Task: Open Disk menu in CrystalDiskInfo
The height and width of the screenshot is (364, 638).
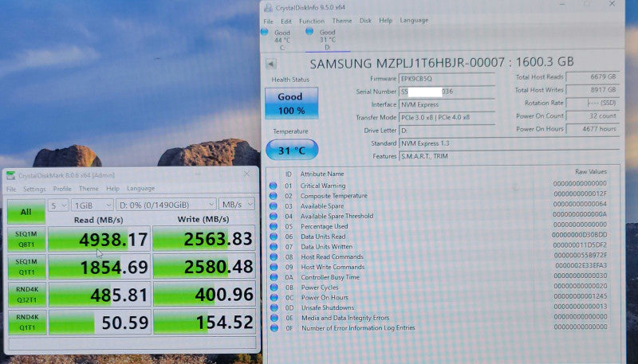Action: [x=365, y=21]
